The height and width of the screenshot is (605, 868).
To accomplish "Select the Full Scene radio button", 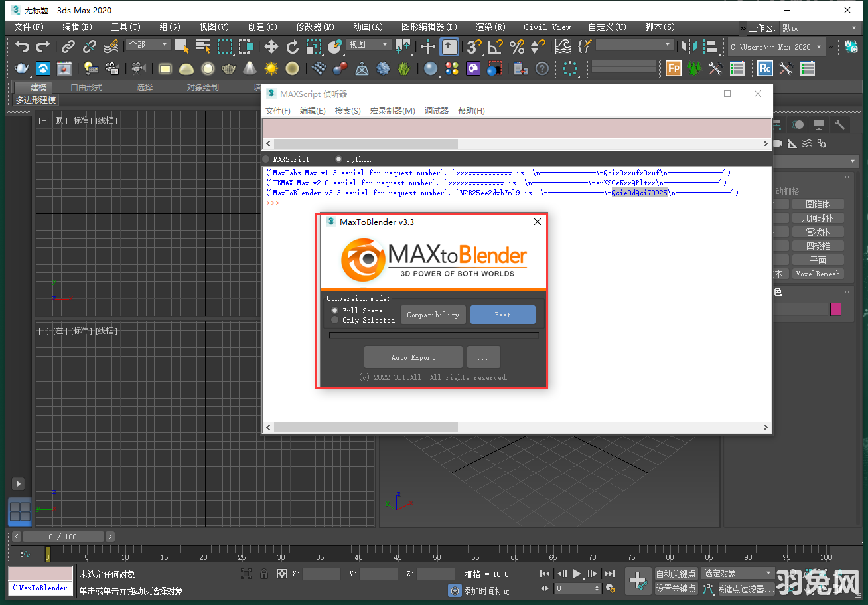I will [334, 310].
